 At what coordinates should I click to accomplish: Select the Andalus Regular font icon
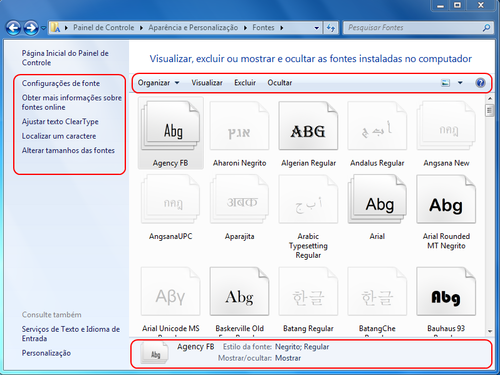377,126
